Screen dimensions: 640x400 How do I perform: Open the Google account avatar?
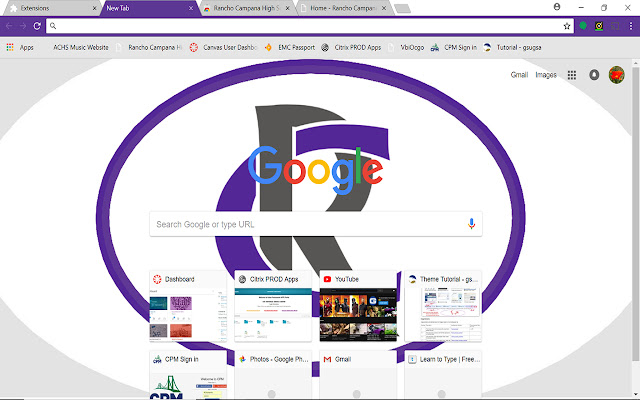[616, 75]
